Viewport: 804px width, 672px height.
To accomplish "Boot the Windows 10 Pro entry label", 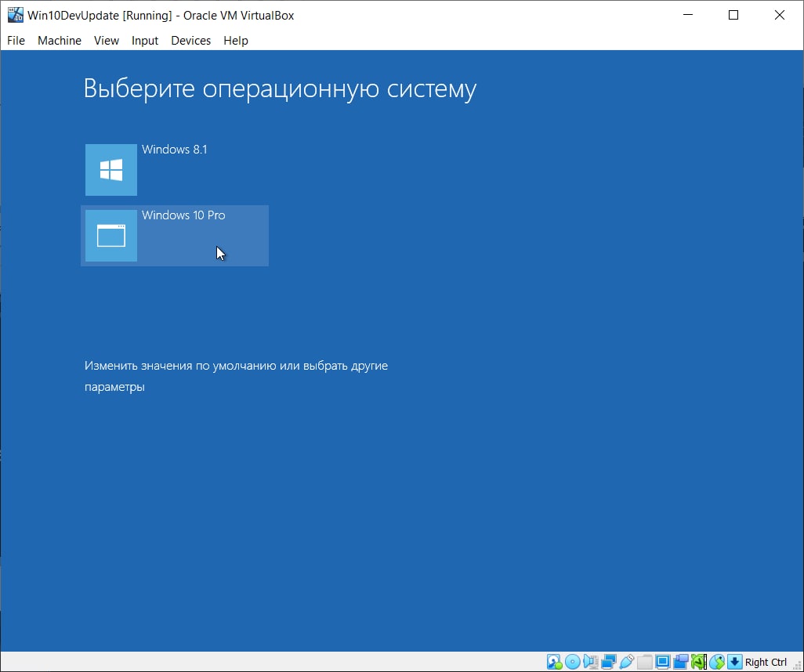I will [x=183, y=215].
